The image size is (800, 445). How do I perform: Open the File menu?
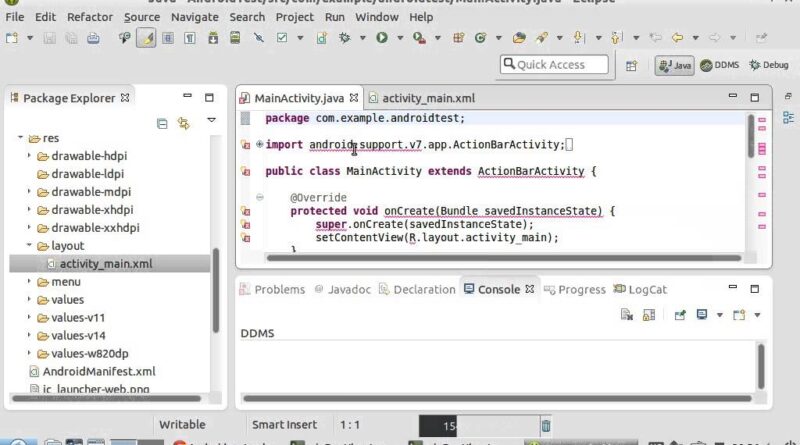click(15, 17)
